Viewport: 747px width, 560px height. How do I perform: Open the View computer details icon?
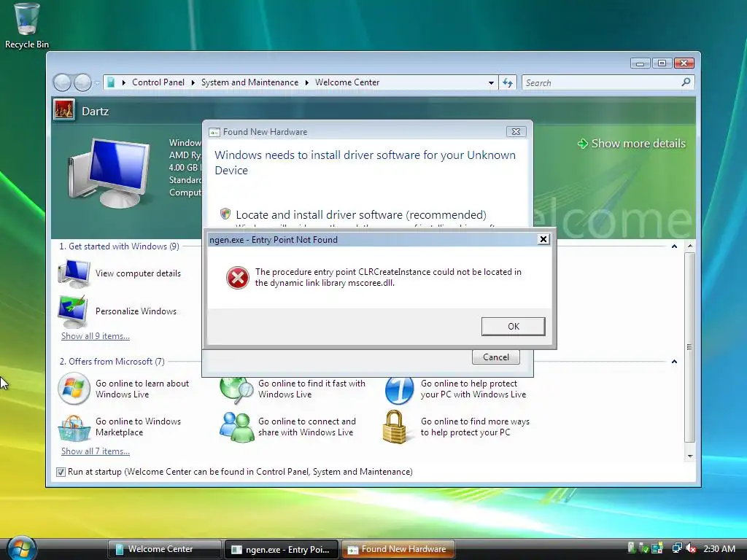point(74,274)
